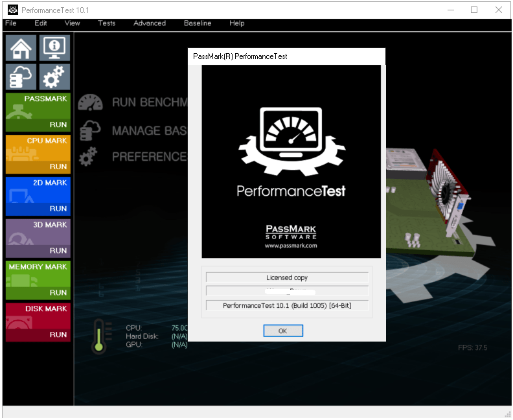Run the 3D Mark test
This screenshot has width=513, height=420.
point(58,250)
